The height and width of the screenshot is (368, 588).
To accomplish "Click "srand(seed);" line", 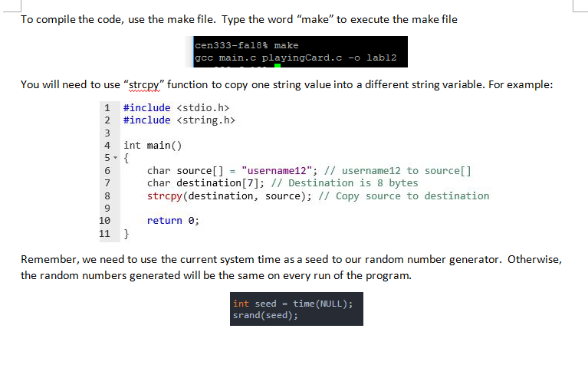I will tap(265, 315).
